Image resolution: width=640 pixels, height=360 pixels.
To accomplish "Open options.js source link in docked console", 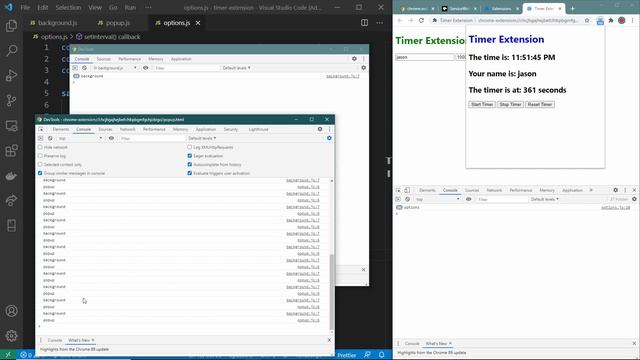I will [x=616, y=208].
